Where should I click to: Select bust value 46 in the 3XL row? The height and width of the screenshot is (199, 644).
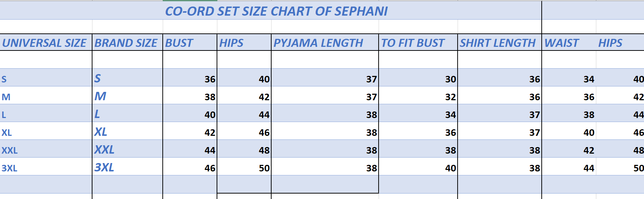pyautogui.click(x=210, y=168)
